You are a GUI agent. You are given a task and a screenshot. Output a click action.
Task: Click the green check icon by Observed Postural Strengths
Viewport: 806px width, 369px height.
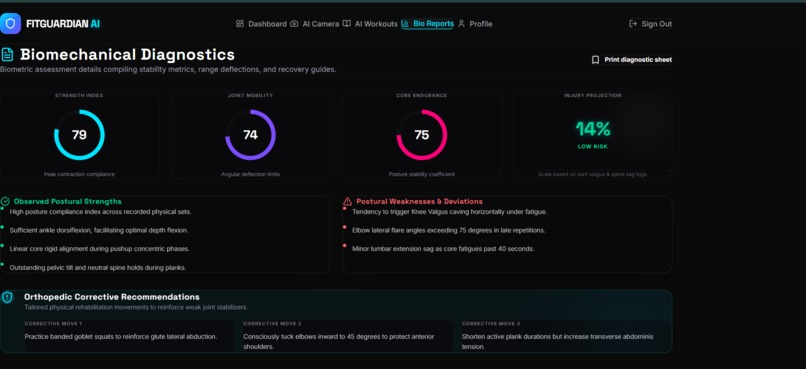click(5, 201)
